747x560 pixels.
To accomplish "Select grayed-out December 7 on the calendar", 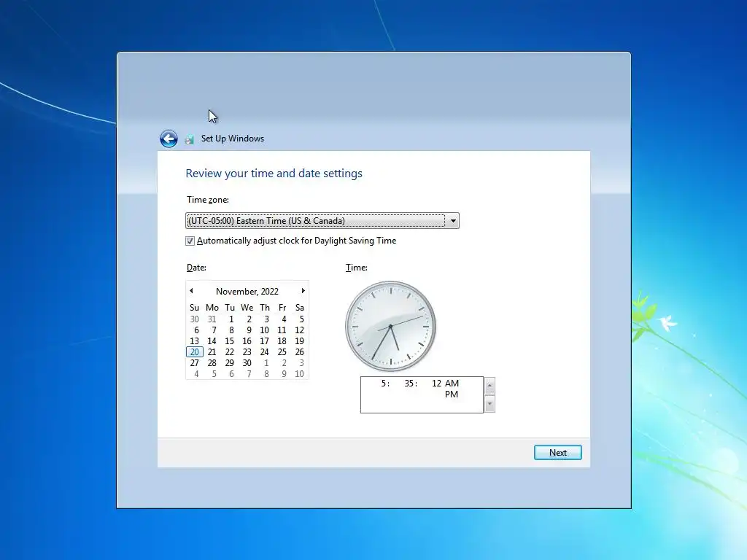I will tap(249, 374).
